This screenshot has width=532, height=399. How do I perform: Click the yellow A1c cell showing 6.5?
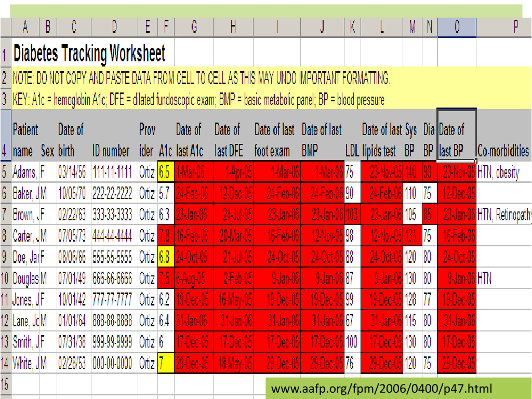tap(166, 172)
